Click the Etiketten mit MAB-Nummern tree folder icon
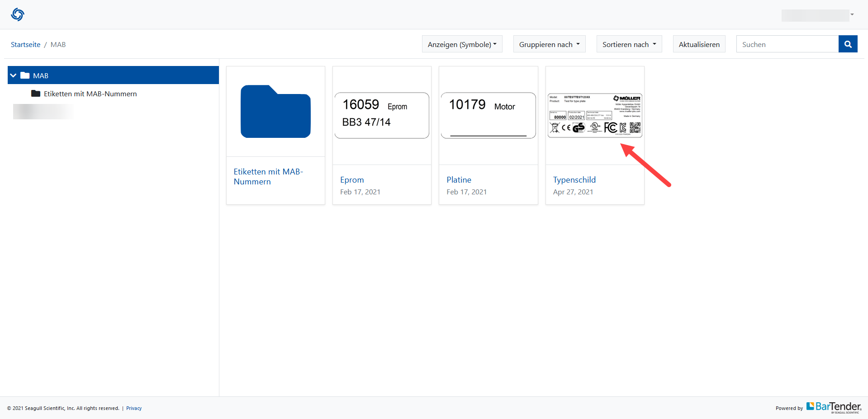Image resolution: width=868 pixels, height=419 pixels. (36, 94)
